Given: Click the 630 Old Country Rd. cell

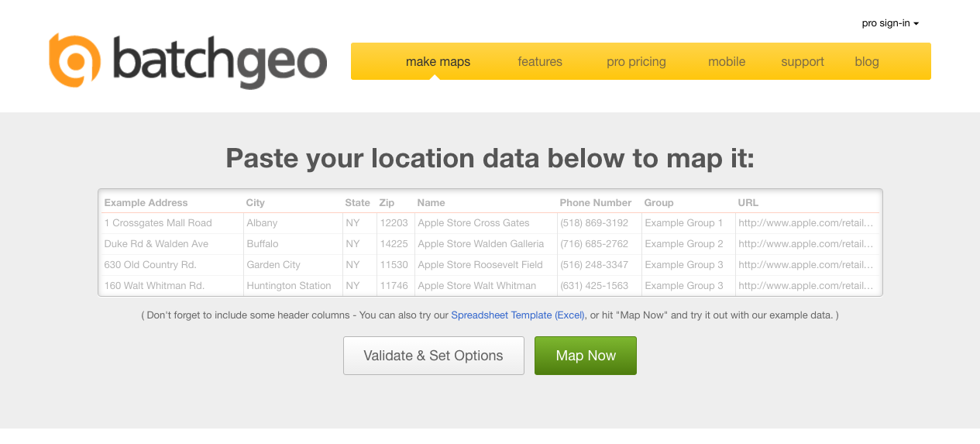Looking at the screenshot, I should pyautogui.click(x=173, y=265).
